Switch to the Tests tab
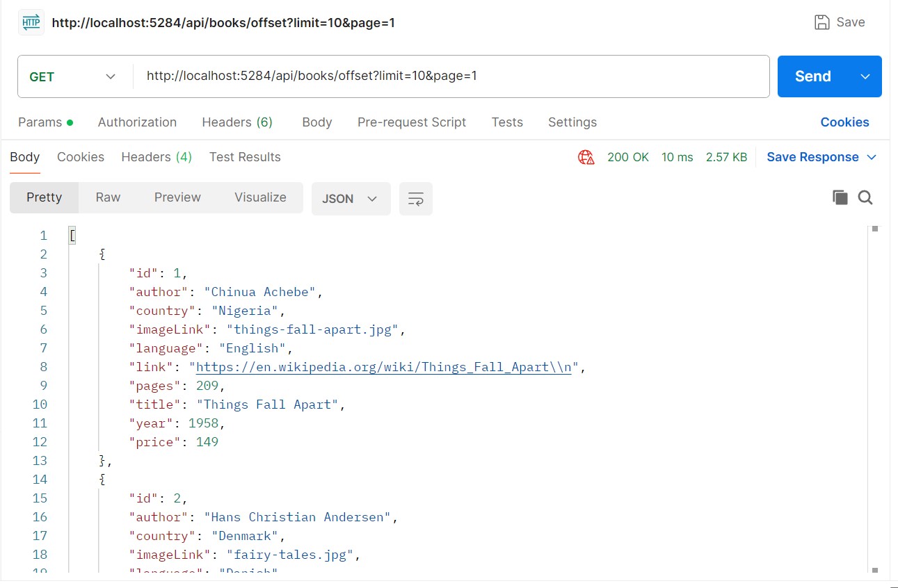Screen dimensions: 898x588 [507, 122]
